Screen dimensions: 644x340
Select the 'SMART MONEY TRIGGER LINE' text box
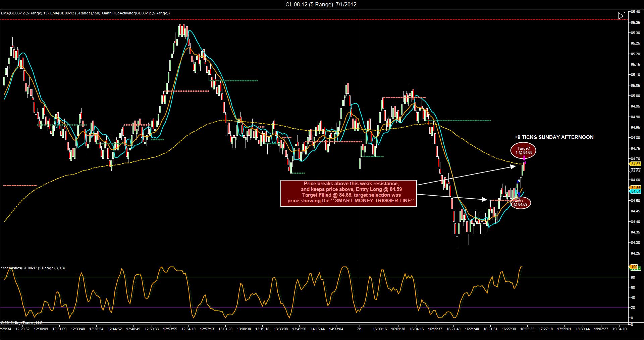click(348, 193)
